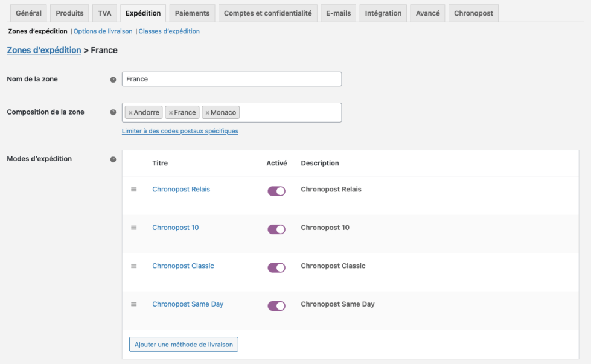Remove France tag from zone composition
Image resolution: width=591 pixels, height=364 pixels.
click(x=171, y=113)
